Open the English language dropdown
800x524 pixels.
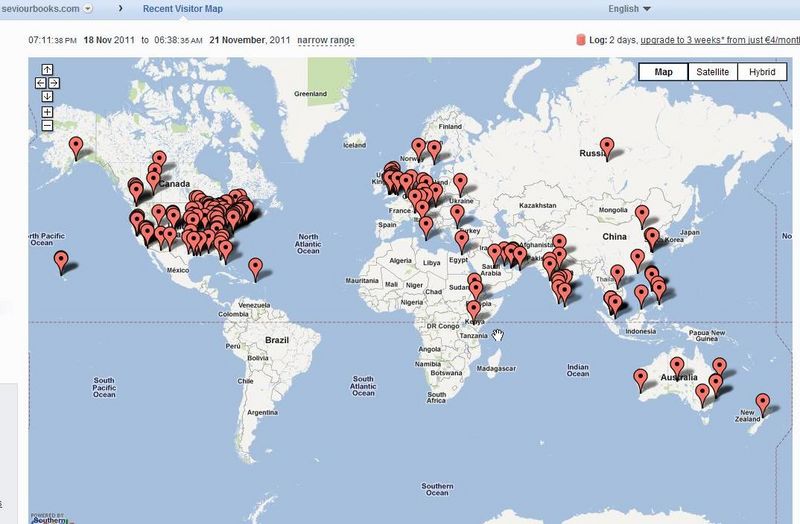click(629, 9)
